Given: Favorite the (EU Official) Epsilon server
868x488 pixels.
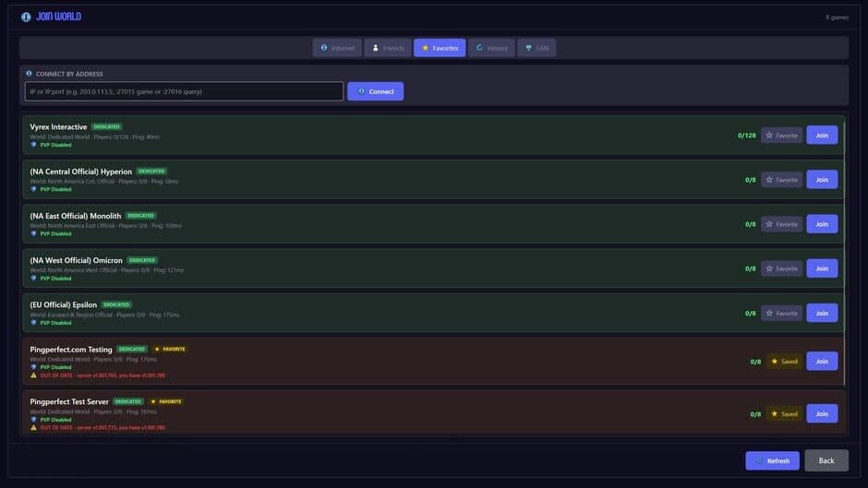Looking at the screenshot, I should point(781,313).
